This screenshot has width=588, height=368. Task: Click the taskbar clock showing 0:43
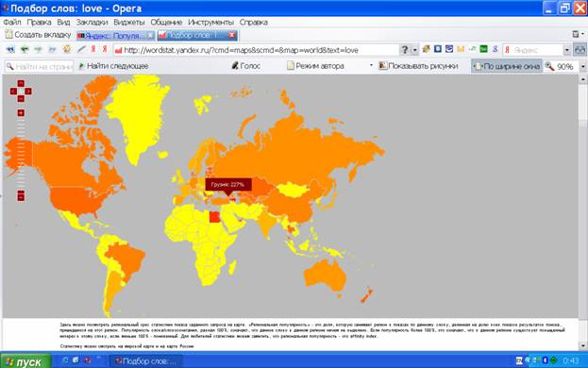tap(570, 360)
